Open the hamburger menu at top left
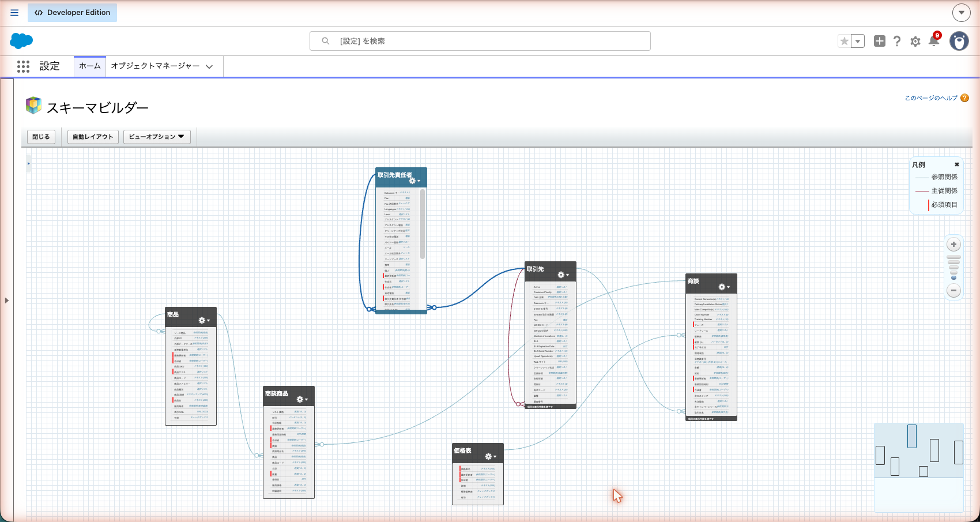The height and width of the screenshot is (522, 980). tap(14, 13)
